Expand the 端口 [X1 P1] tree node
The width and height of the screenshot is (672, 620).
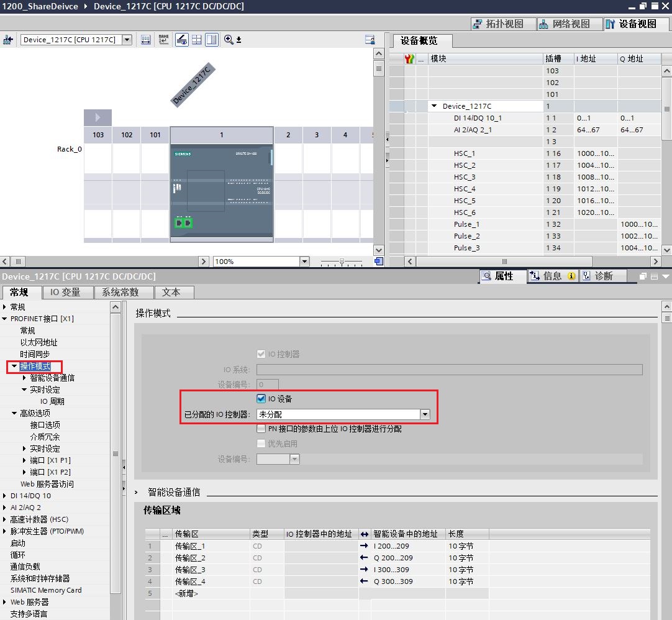24,460
